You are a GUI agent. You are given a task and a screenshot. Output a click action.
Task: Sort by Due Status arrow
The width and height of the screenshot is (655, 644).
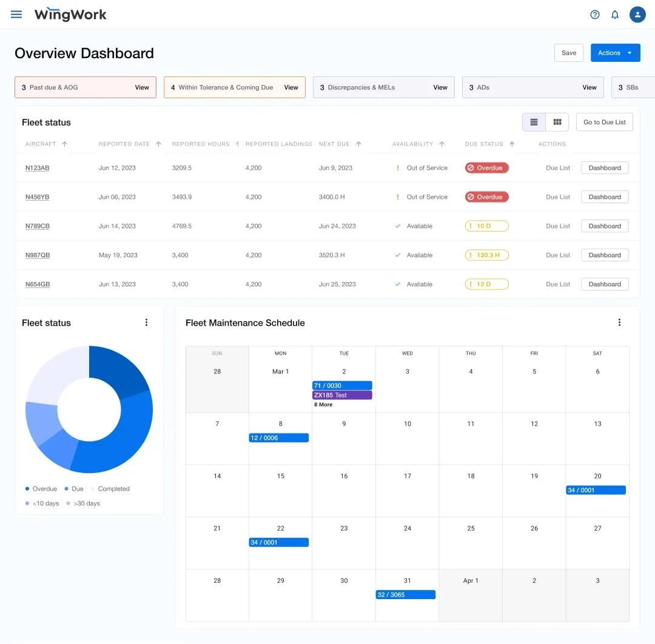(x=512, y=144)
